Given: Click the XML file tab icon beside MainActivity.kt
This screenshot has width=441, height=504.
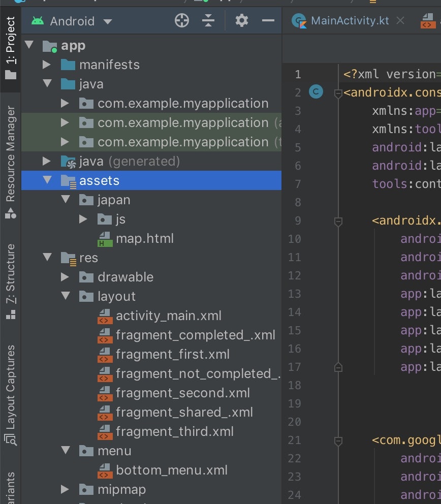Looking at the screenshot, I should (428, 21).
